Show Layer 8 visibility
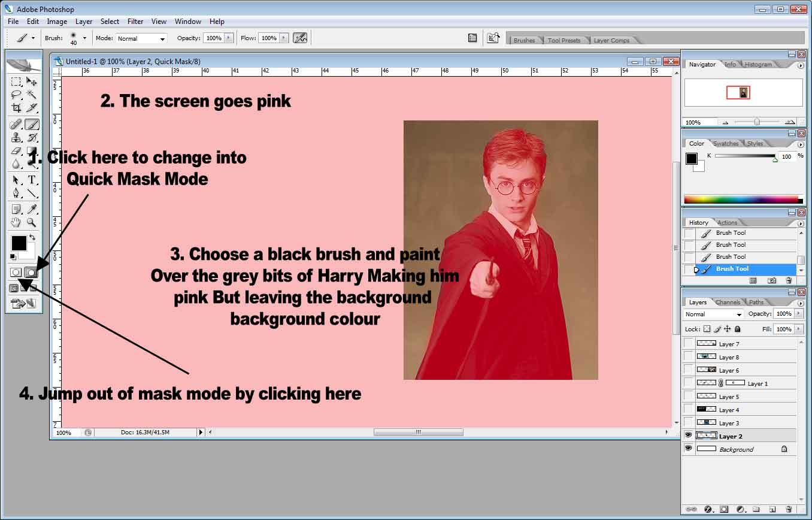The image size is (812, 520). tap(689, 356)
